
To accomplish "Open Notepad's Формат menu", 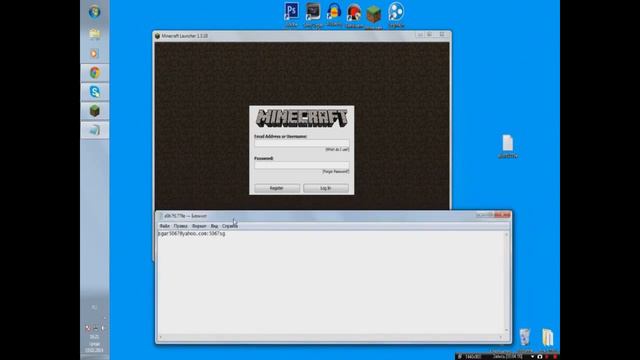I will coord(199,226).
